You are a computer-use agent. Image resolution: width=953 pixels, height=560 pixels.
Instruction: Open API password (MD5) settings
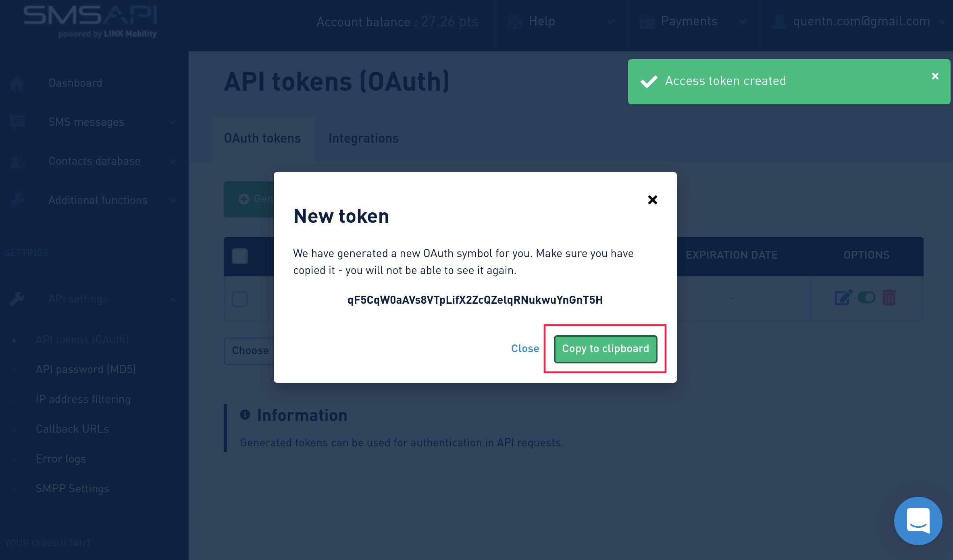pyautogui.click(x=85, y=369)
